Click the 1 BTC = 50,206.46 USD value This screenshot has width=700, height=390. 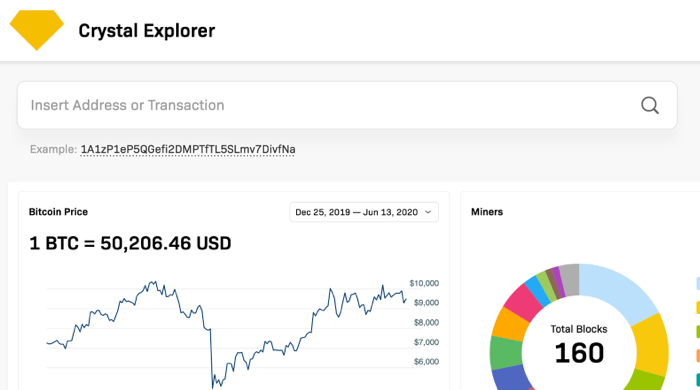tap(130, 243)
